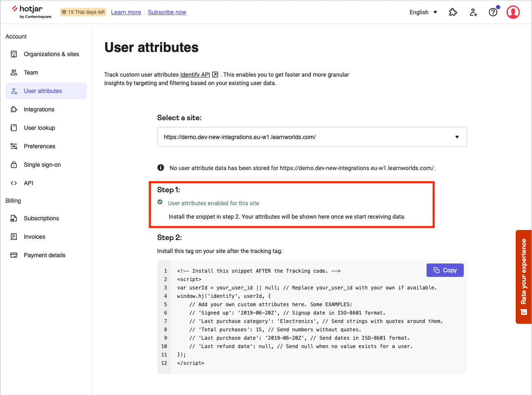Screen dimensions: 532x395
Task: Click the Invoices receipt icon
Action: click(14, 237)
